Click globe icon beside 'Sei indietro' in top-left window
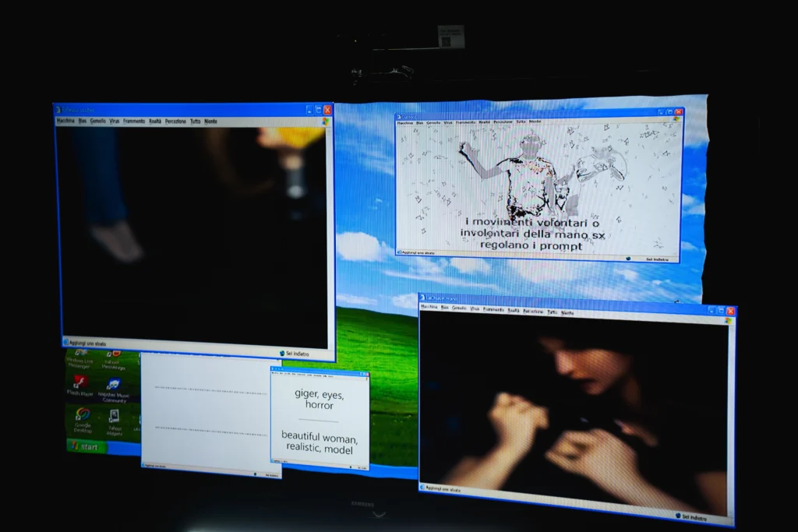 tap(282, 353)
